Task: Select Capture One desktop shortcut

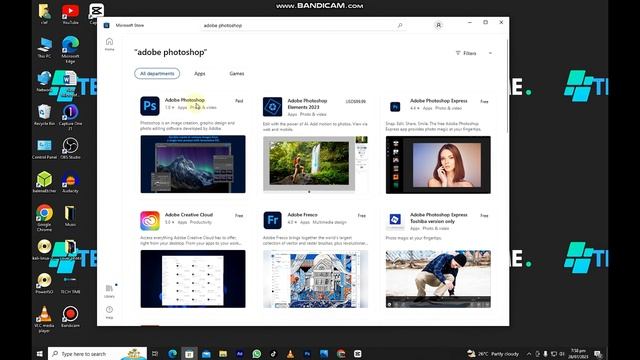Action: [70, 117]
